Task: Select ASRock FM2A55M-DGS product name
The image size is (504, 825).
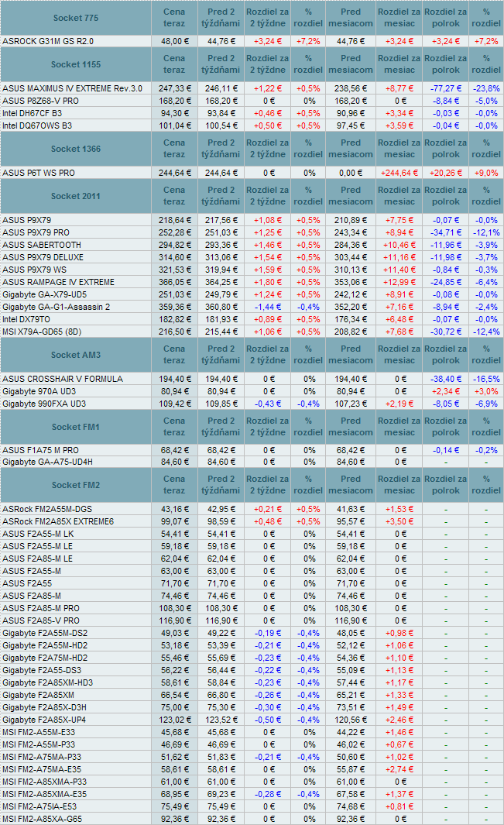Action: (x=47, y=509)
